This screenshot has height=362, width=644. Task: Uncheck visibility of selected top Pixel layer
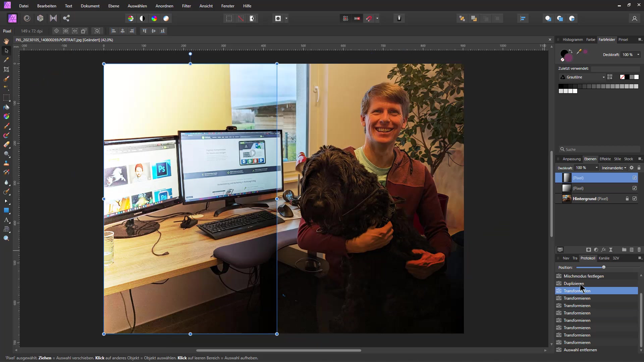[635, 178]
